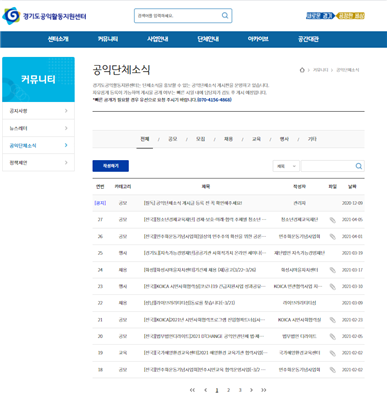Open the search type dropdown beside the board search
This screenshot has height=406, width=387.
pos(286,166)
